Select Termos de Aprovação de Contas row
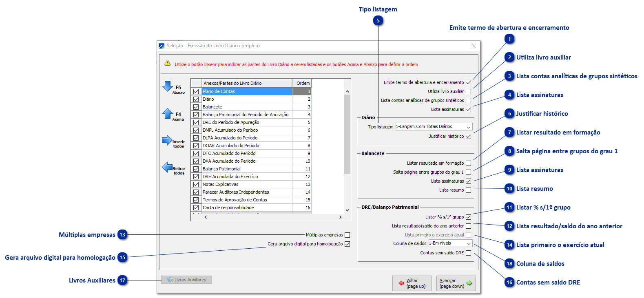644x298 pixels. click(x=251, y=200)
